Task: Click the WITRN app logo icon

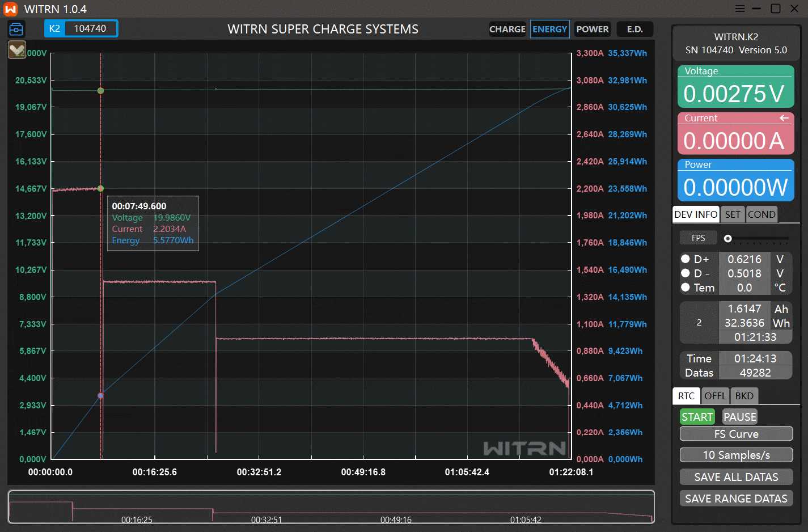Action: tap(10, 9)
